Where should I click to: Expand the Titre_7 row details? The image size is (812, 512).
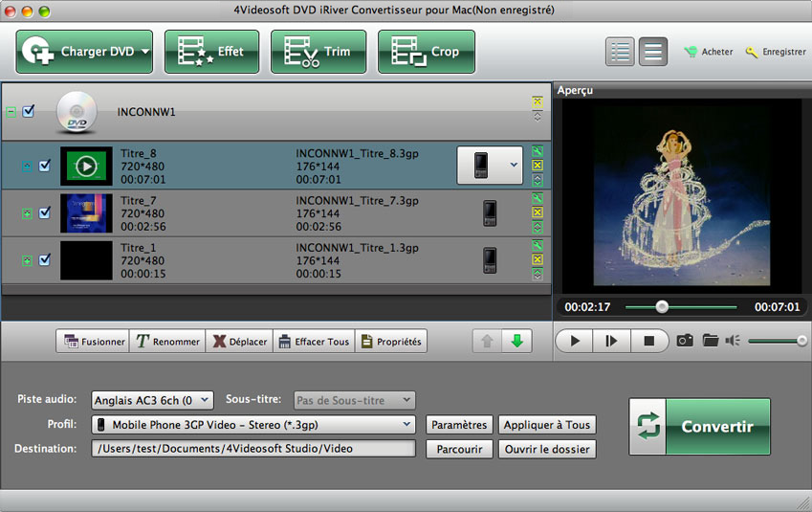click(28, 213)
